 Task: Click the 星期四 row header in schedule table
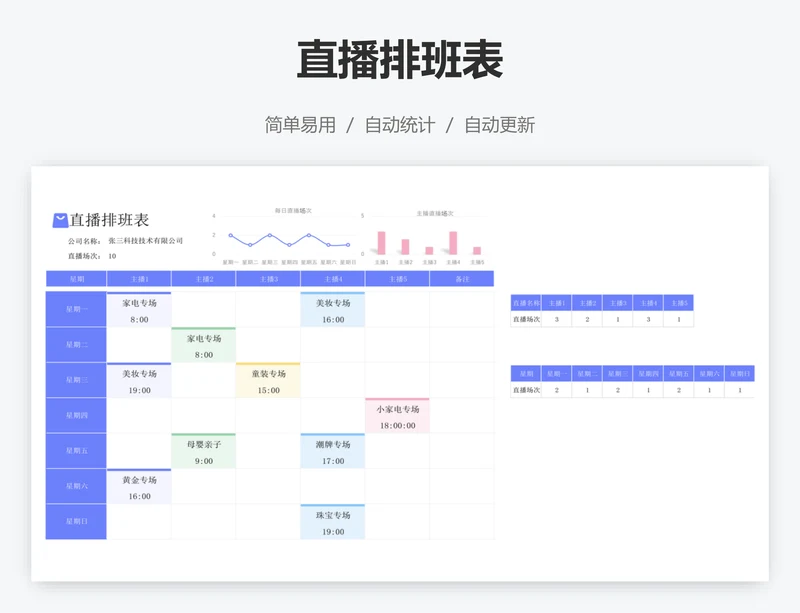[x=77, y=415]
